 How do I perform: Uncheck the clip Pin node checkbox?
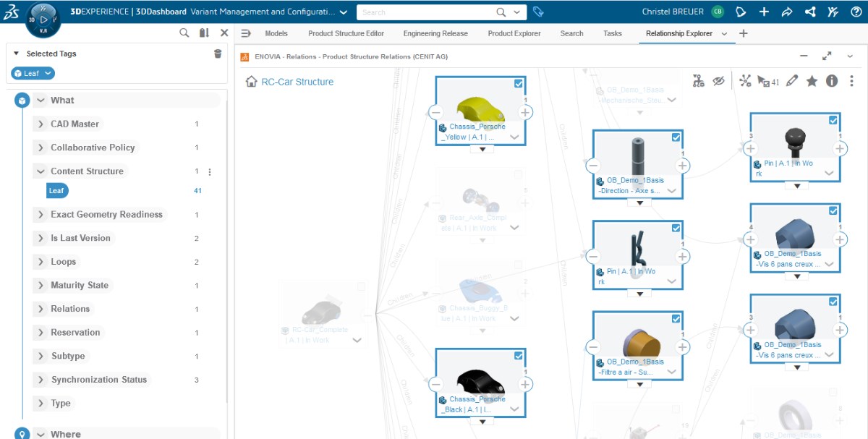click(x=676, y=228)
